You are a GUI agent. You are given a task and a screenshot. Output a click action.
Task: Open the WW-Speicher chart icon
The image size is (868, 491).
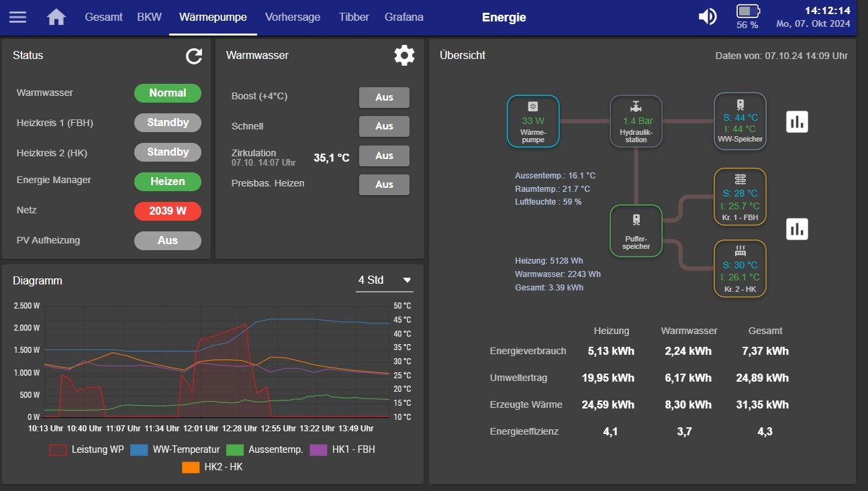point(797,121)
